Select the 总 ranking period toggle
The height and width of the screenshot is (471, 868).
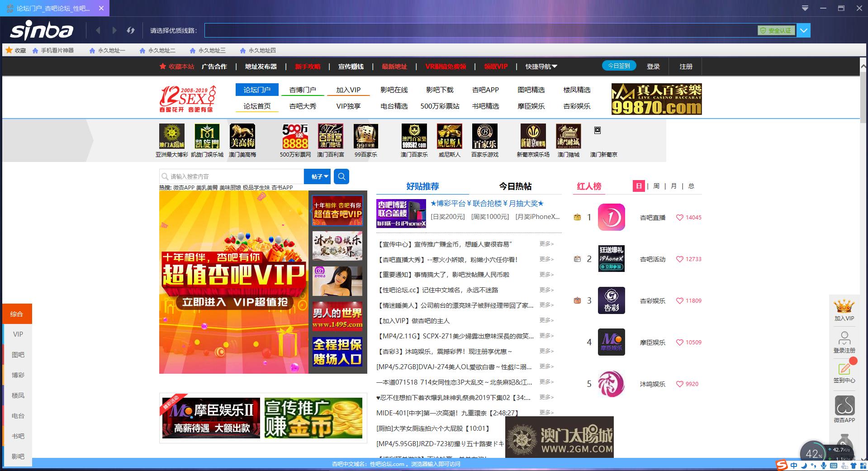coord(691,186)
